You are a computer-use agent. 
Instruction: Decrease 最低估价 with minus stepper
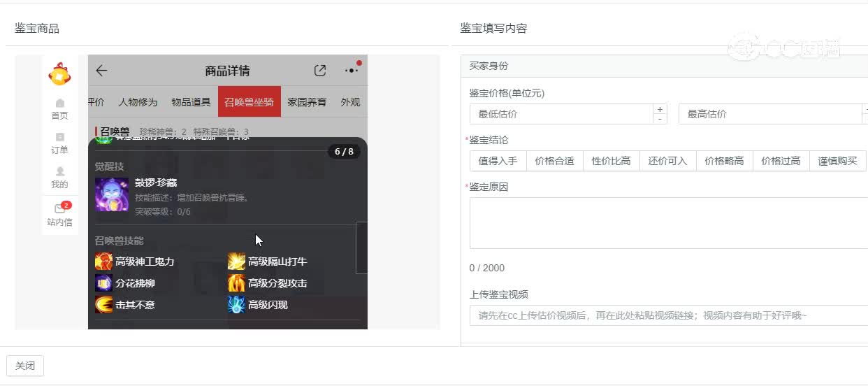point(660,119)
